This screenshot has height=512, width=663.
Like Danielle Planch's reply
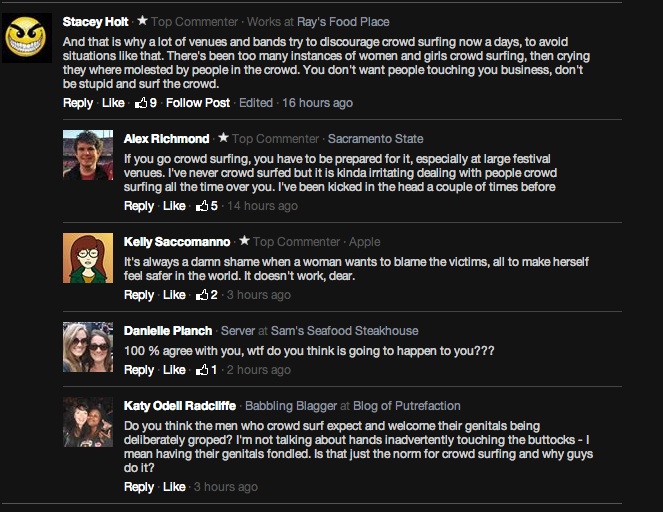tap(174, 370)
